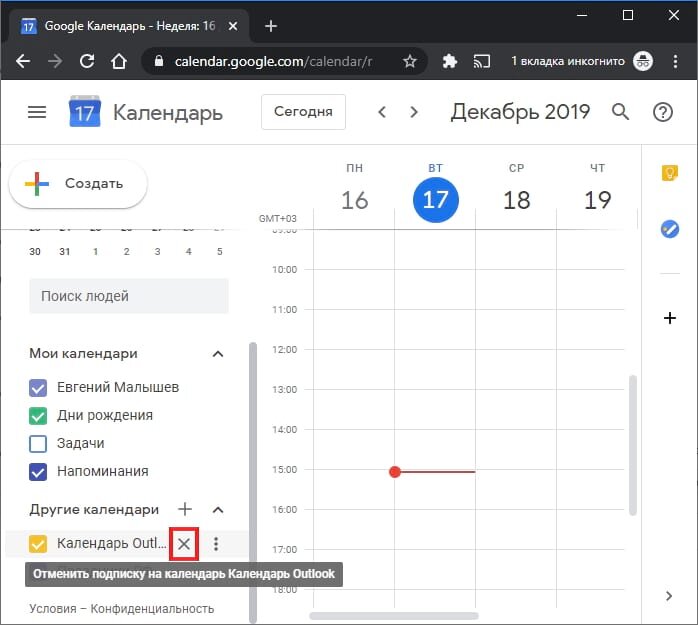Click the Поиск людей search field
Screen dimensions: 698x625
click(129, 296)
